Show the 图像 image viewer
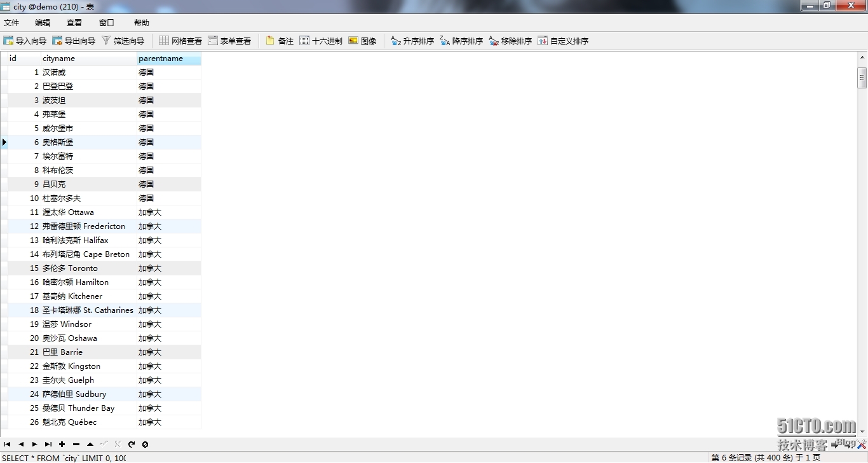 coord(362,41)
